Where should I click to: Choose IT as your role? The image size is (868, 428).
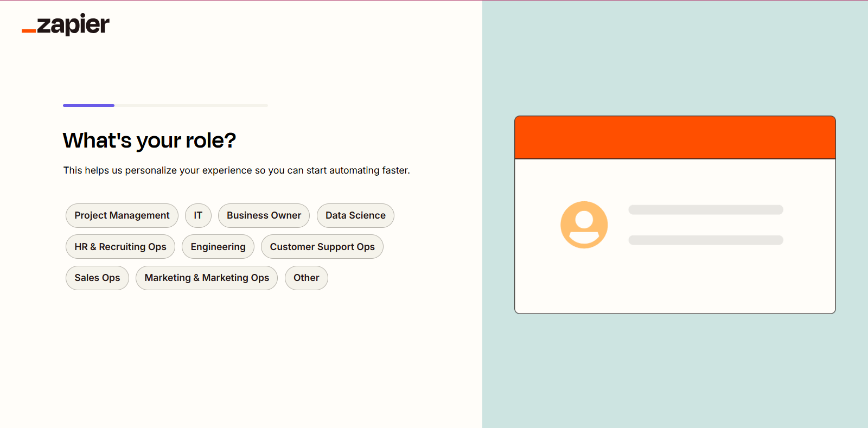(x=198, y=215)
